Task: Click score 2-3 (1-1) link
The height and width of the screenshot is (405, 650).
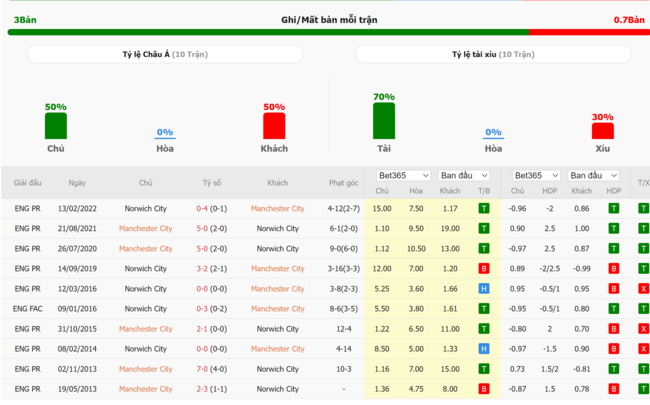Action: pos(211,389)
